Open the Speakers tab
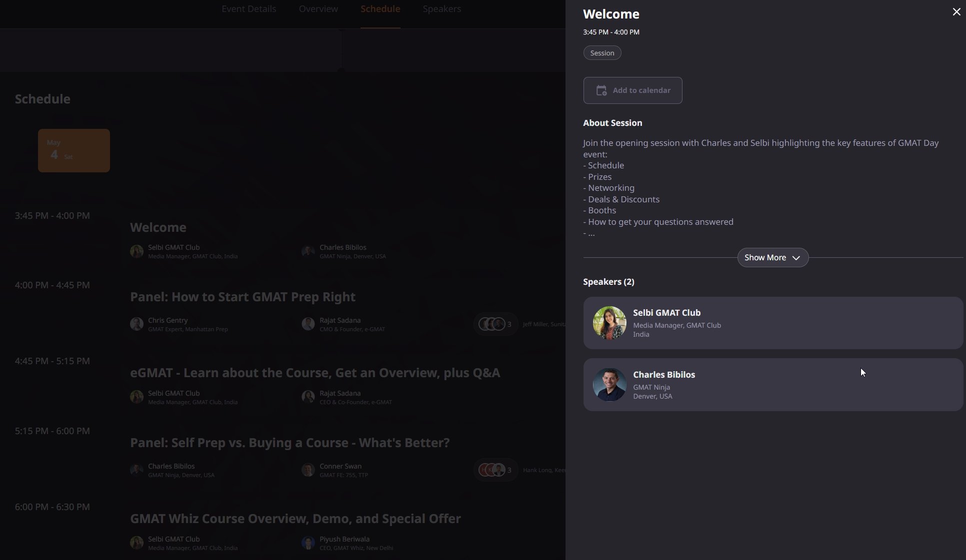 tap(441, 9)
